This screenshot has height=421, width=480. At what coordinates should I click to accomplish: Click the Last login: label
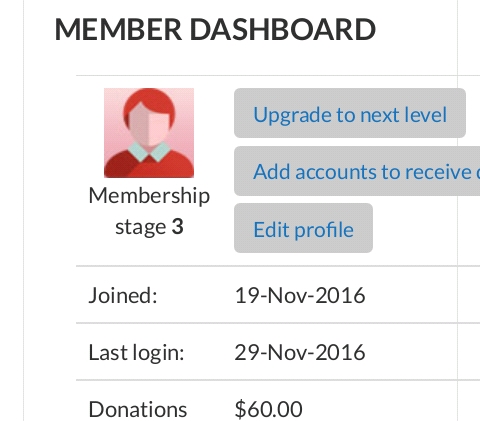click(x=136, y=352)
